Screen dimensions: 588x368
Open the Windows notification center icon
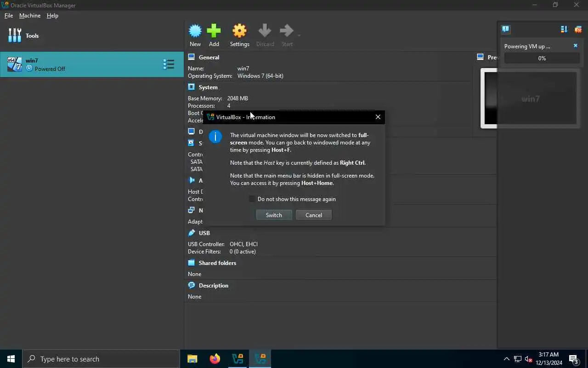click(574, 359)
